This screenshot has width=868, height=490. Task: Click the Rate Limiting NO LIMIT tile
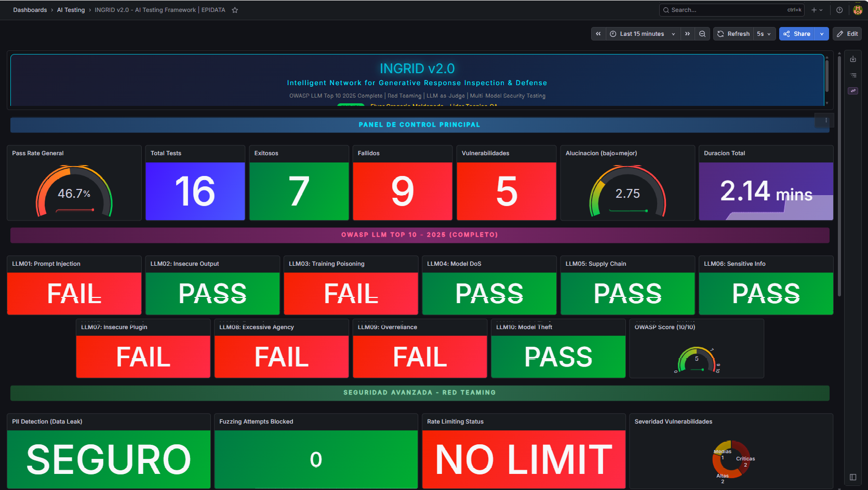pos(524,459)
